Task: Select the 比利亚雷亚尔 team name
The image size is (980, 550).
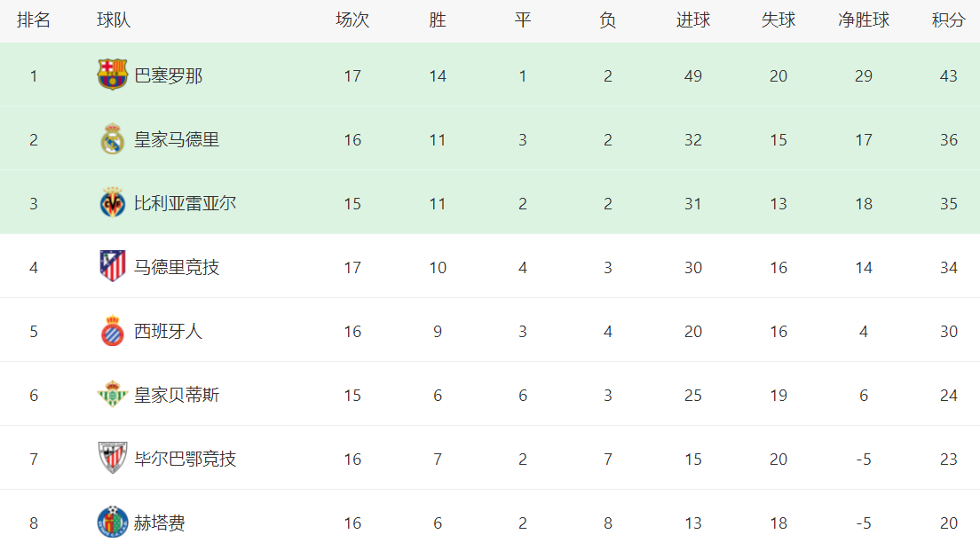Action: coord(185,204)
